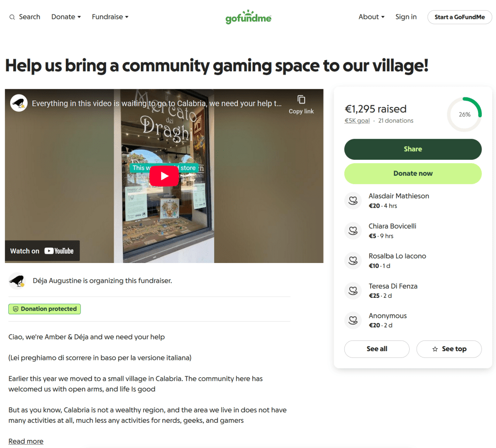Open the €5K goal link
This screenshot has height=448, width=496.
tap(357, 121)
